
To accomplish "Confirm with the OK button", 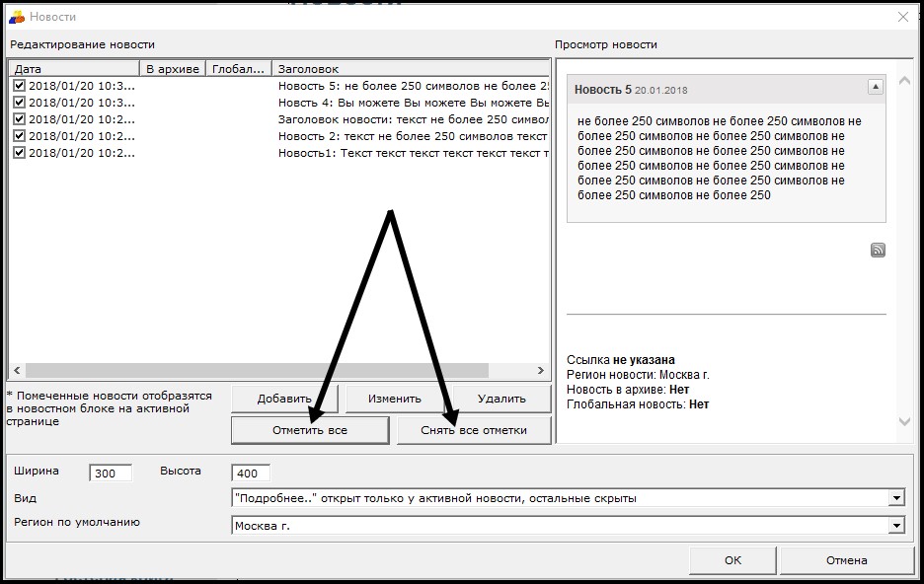I will 732,560.
